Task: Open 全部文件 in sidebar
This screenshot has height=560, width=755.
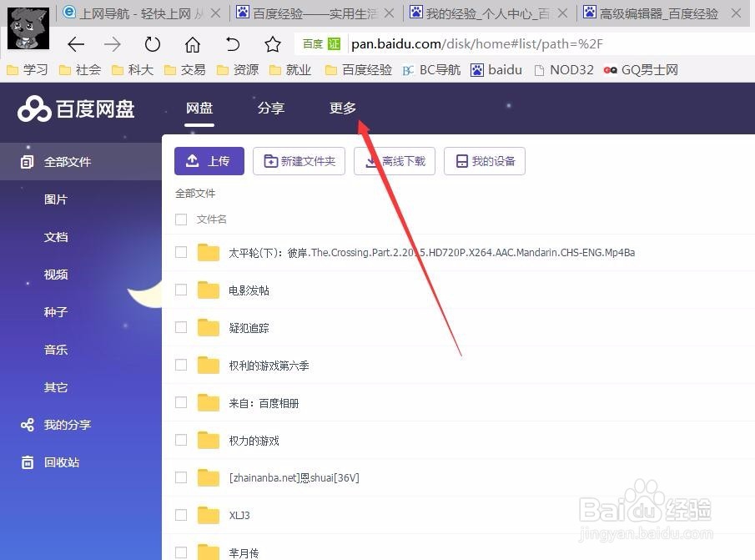Action: 81,162
